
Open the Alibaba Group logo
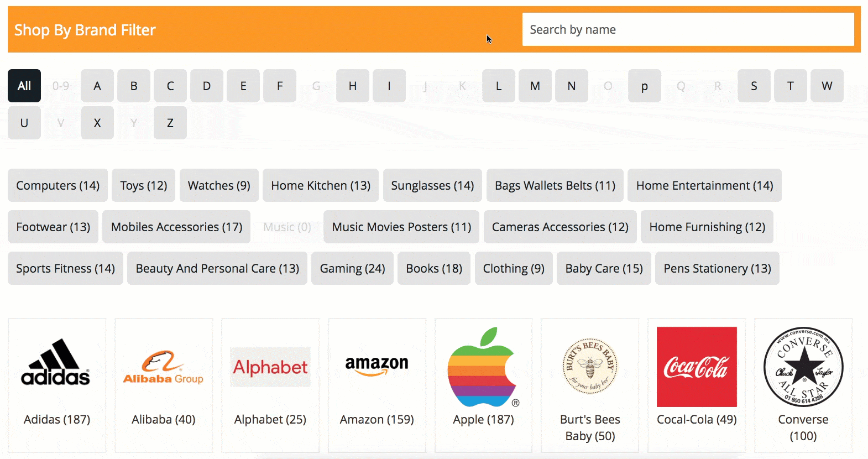point(163,367)
